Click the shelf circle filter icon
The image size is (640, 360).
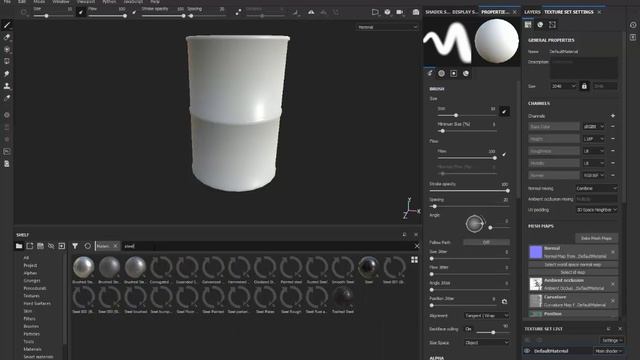[87, 246]
